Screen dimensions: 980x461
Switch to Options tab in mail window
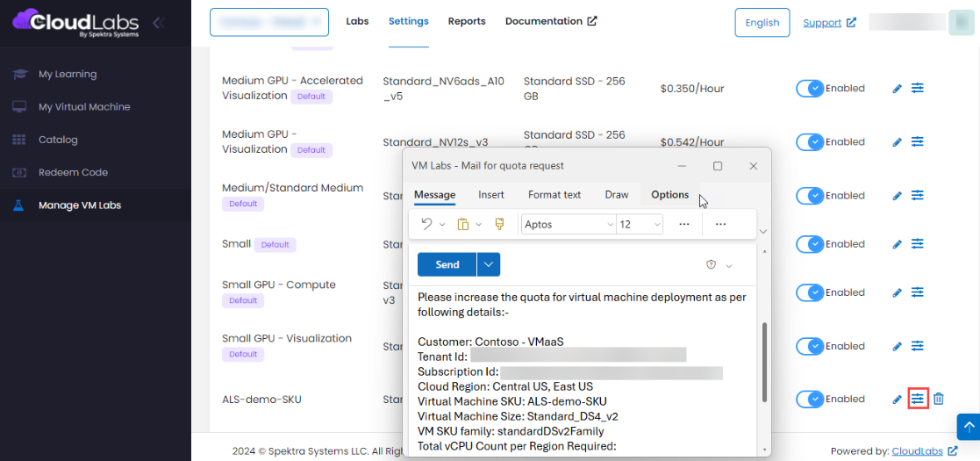coord(670,195)
